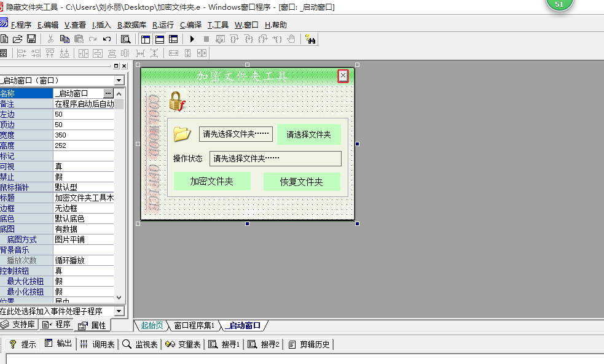Open the V.查看 menu

pyautogui.click(x=75, y=25)
